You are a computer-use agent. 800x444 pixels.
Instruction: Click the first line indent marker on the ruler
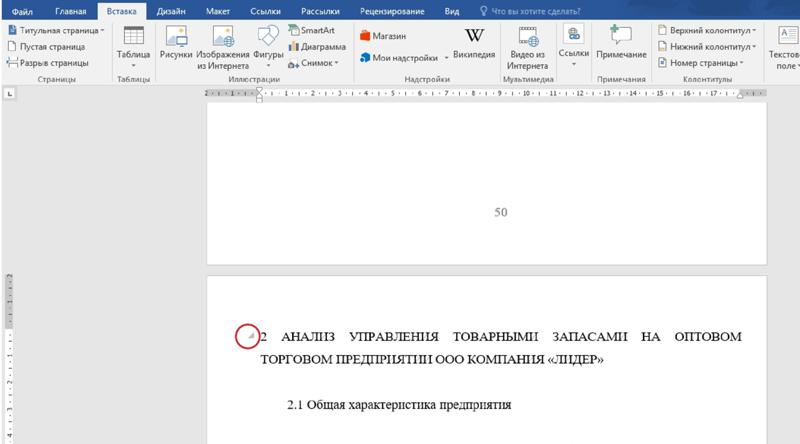pyautogui.click(x=259, y=90)
